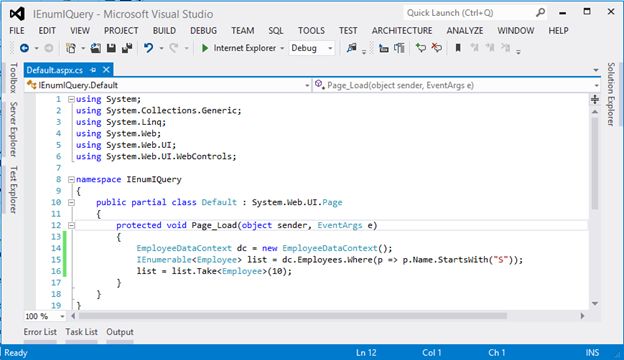Image resolution: width=624 pixels, height=360 pixels.
Task: Click the editor split-window handle icon
Action: click(x=595, y=99)
